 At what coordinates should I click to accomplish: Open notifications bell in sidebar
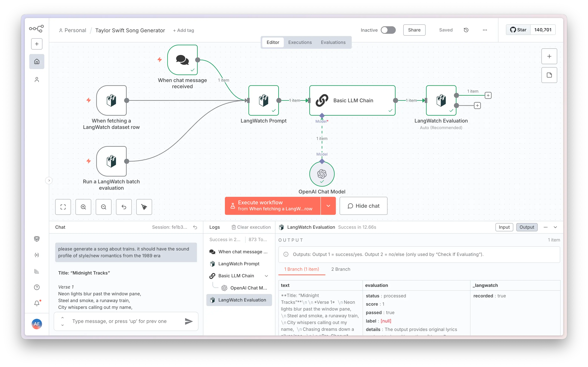[37, 303]
